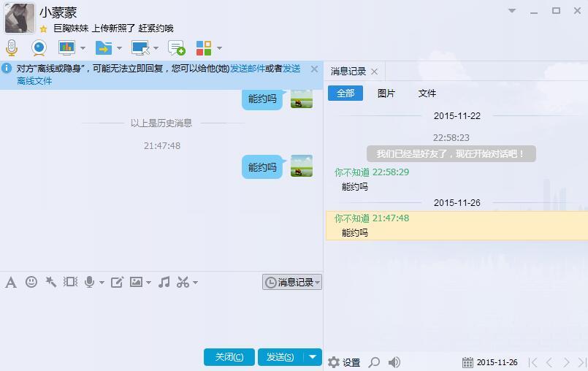Open the handwriting input pad icon

(117, 282)
